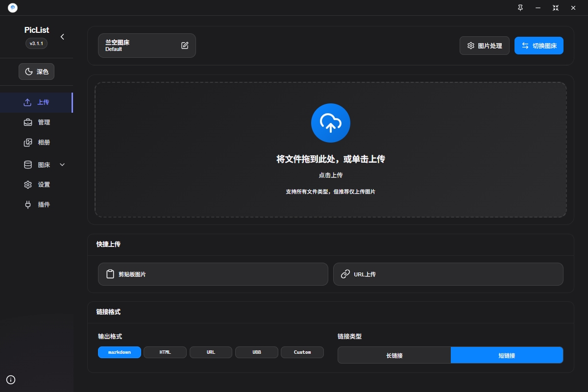The width and height of the screenshot is (588, 392).
Task: Enable the 短链接 link type
Action: point(507,355)
